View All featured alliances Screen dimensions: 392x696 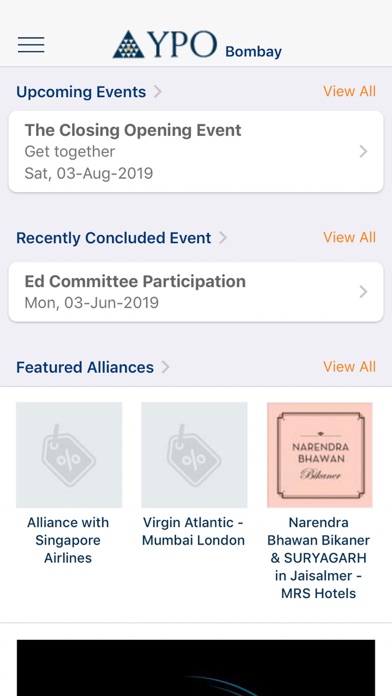point(349,367)
